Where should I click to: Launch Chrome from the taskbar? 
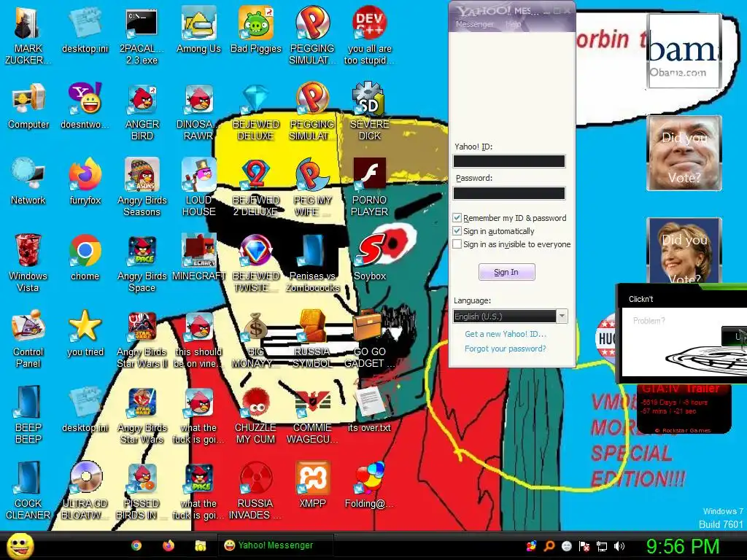[136, 545]
